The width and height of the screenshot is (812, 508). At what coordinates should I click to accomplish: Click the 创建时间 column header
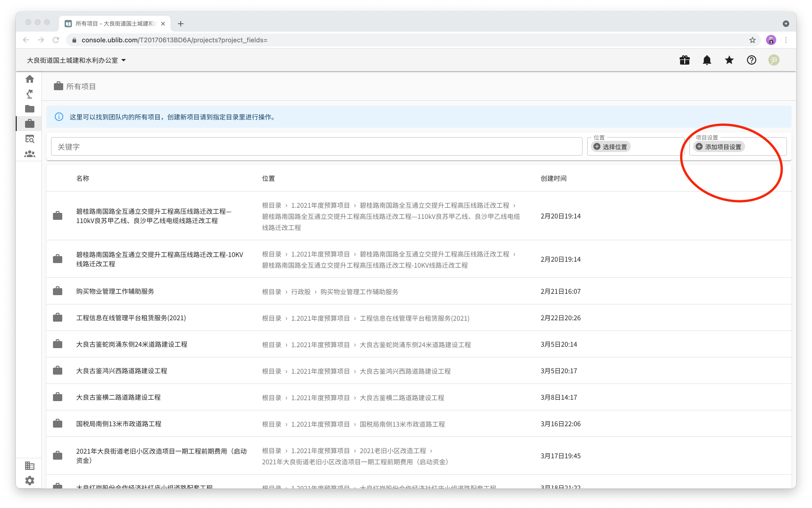(553, 178)
